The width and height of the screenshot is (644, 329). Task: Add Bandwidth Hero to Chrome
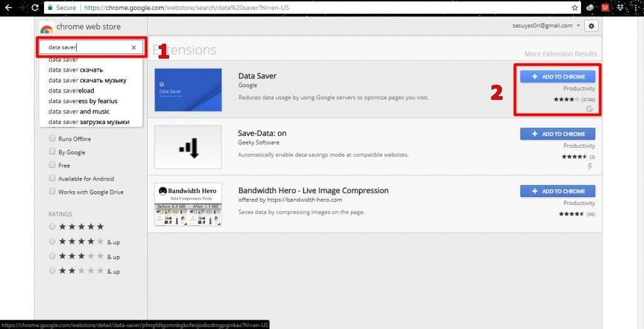coord(557,191)
